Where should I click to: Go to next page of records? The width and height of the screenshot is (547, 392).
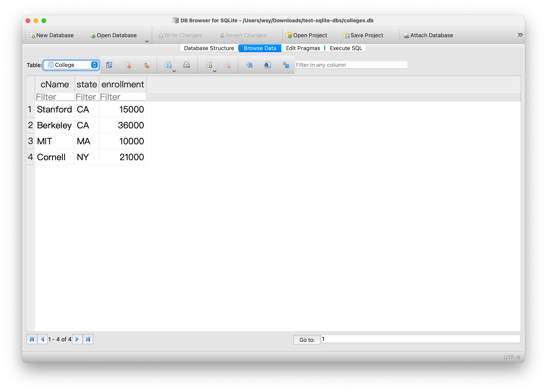coord(77,339)
